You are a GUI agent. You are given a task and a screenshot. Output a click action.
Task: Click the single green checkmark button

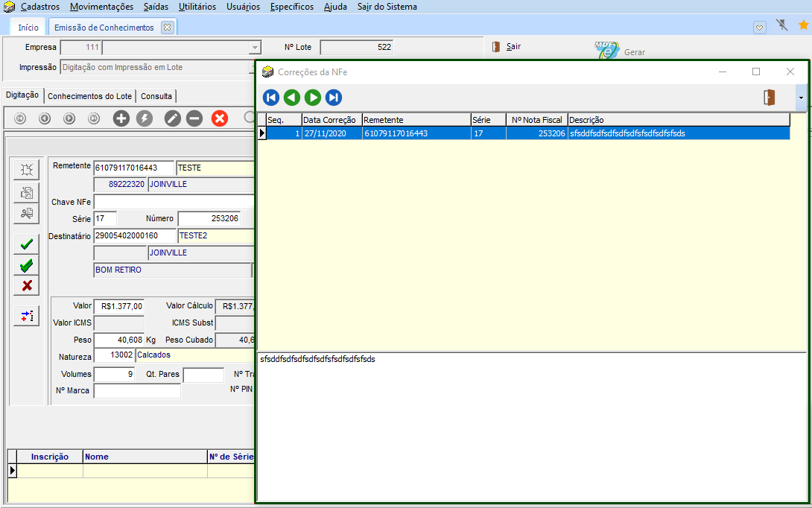point(26,244)
